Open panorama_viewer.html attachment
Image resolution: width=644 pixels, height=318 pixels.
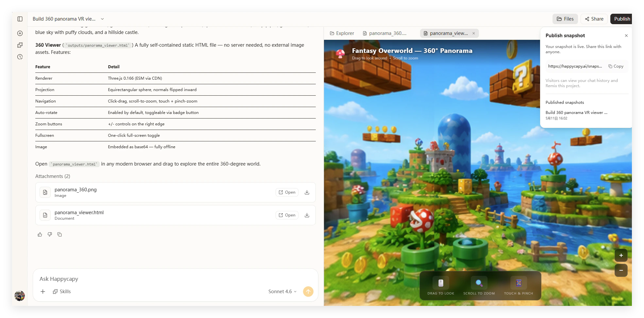287,215
